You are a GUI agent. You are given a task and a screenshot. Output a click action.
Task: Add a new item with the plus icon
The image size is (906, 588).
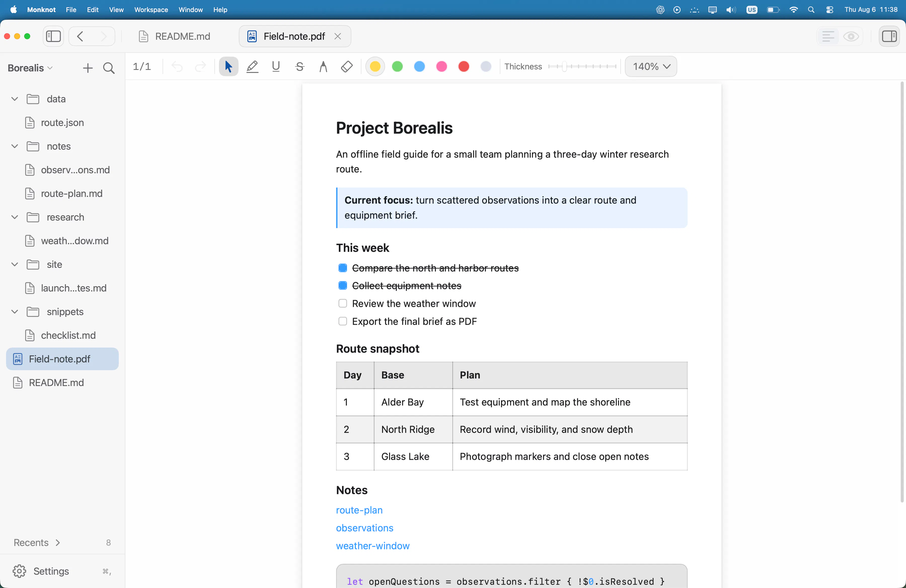click(x=88, y=68)
